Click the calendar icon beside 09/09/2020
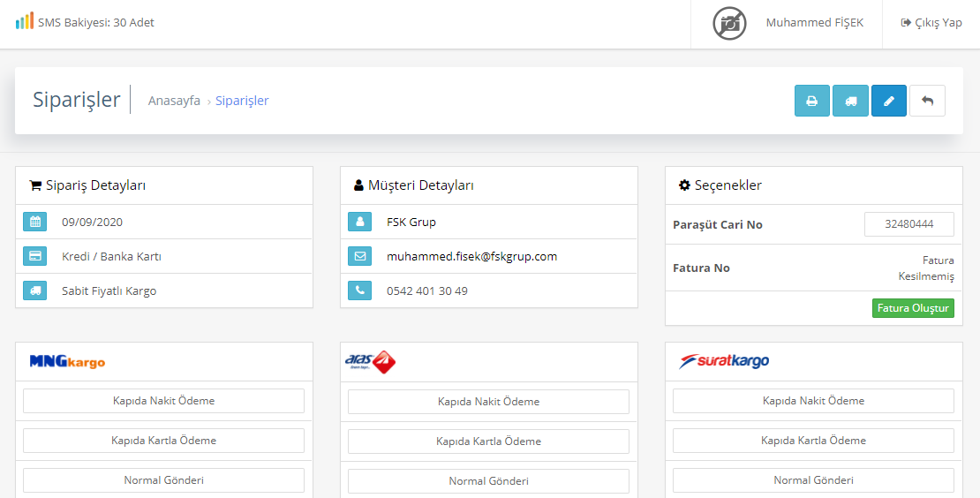Viewport: 980px width, 498px height. coord(35,222)
